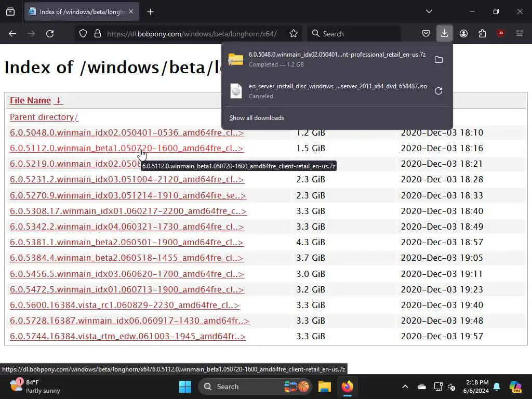This screenshot has width=532, height=399.
Task: Download 6.0.5048.0.winmain_idx02 file link
Action: [x=127, y=132]
